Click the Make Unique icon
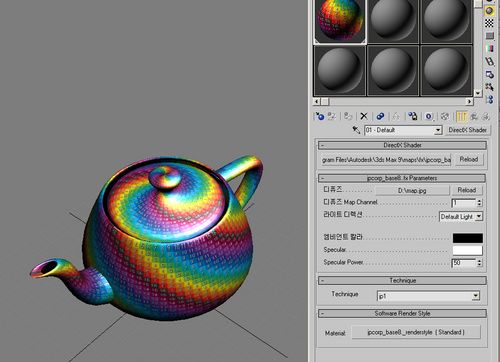This screenshot has height=362, width=500. 396,116
